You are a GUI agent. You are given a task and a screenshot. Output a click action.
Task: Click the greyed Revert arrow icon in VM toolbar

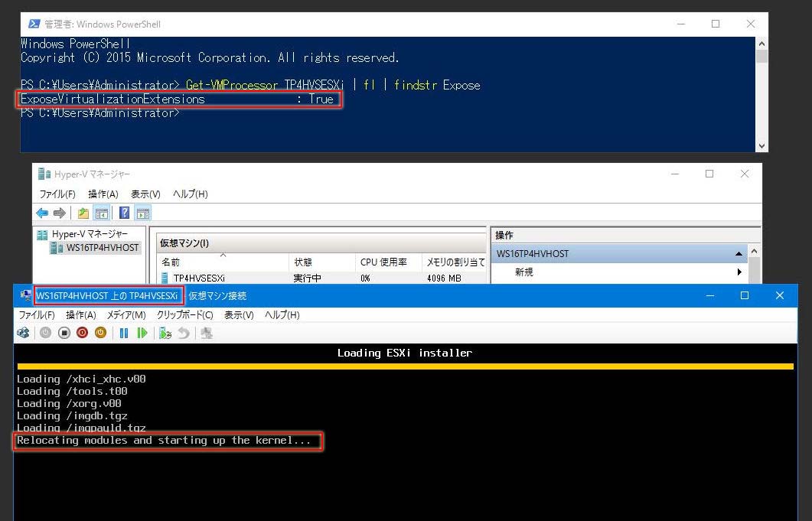[184, 333]
